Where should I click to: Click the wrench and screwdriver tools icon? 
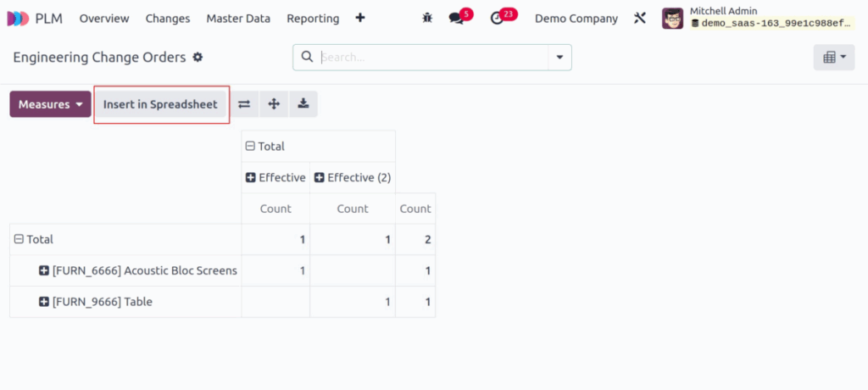(640, 19)
